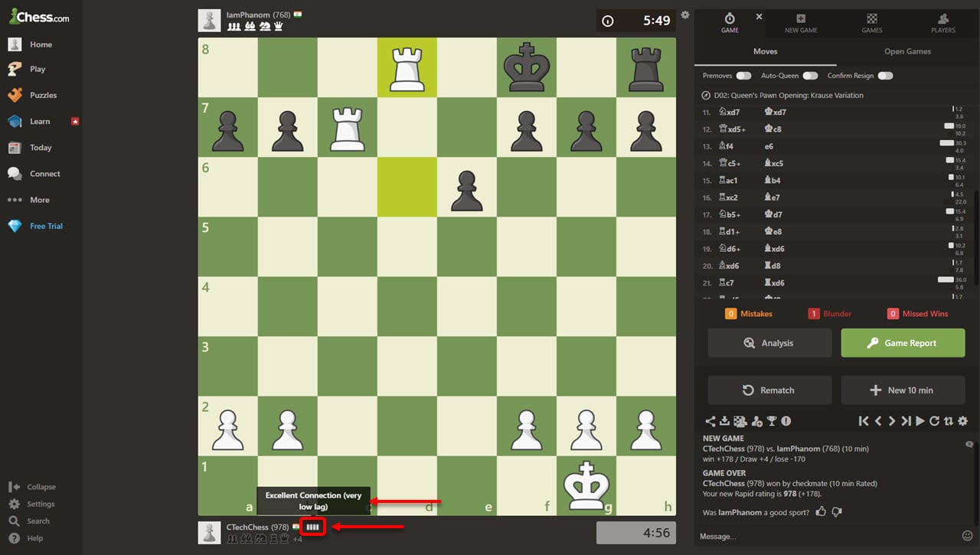
Task: Select the Open Games sub-tab
Action: [908, 51]
